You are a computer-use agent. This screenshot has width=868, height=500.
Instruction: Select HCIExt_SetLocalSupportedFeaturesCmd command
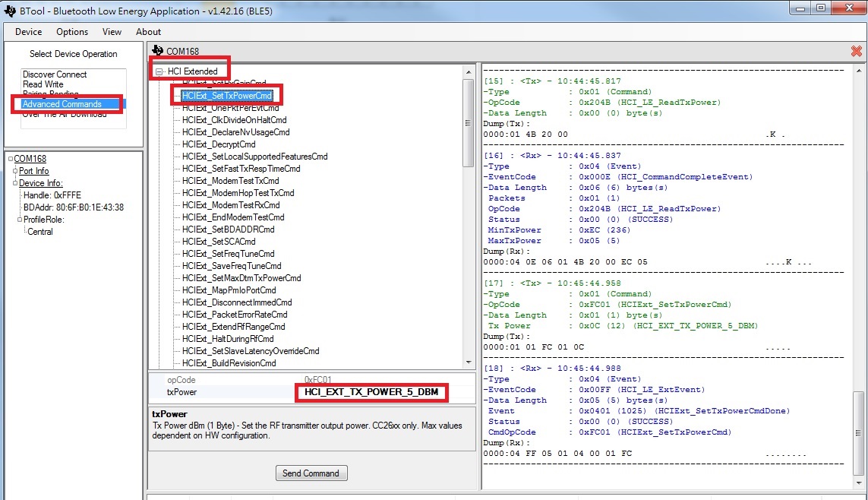pyautogui.click(x=254, y=157)
